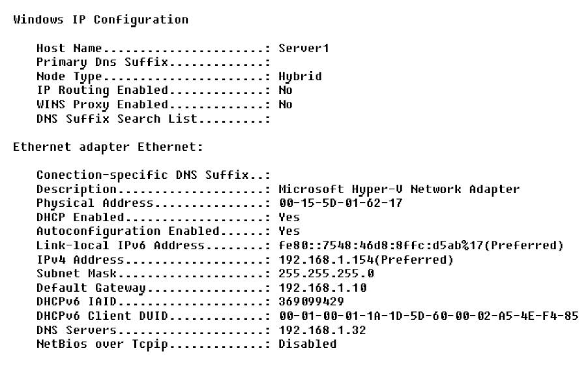
Task: Click the DHCPv6 Client DUID value
Action: (x=428, y=316)
